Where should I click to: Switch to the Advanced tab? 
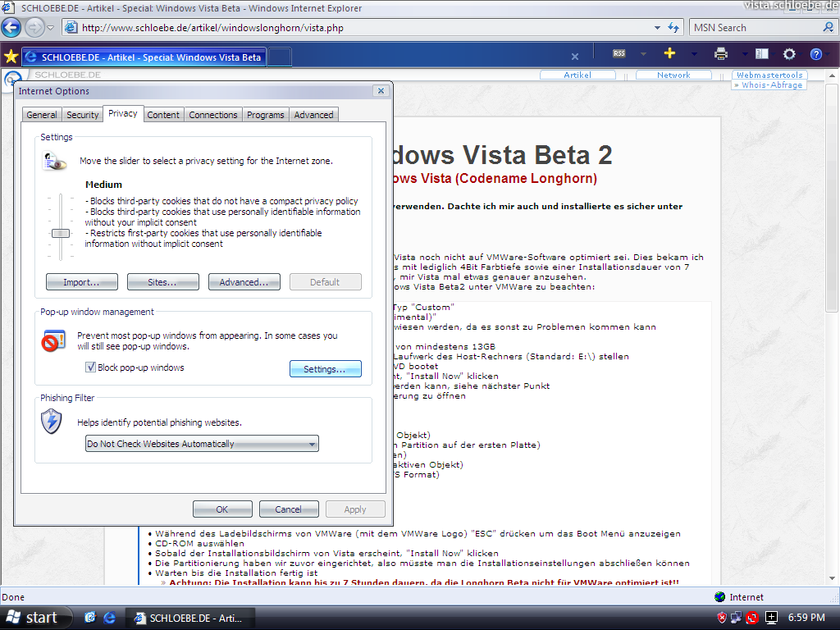314,115
